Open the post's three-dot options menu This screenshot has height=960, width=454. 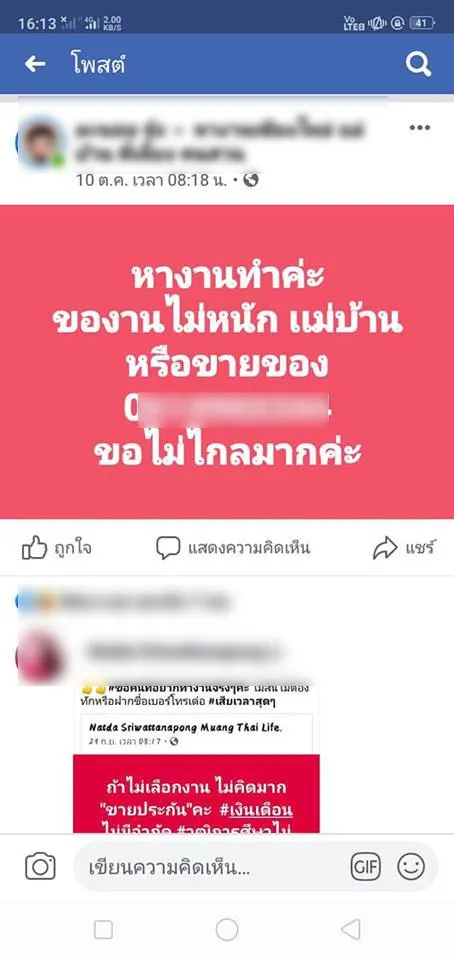pyautogui.click(x=420, y=127)
